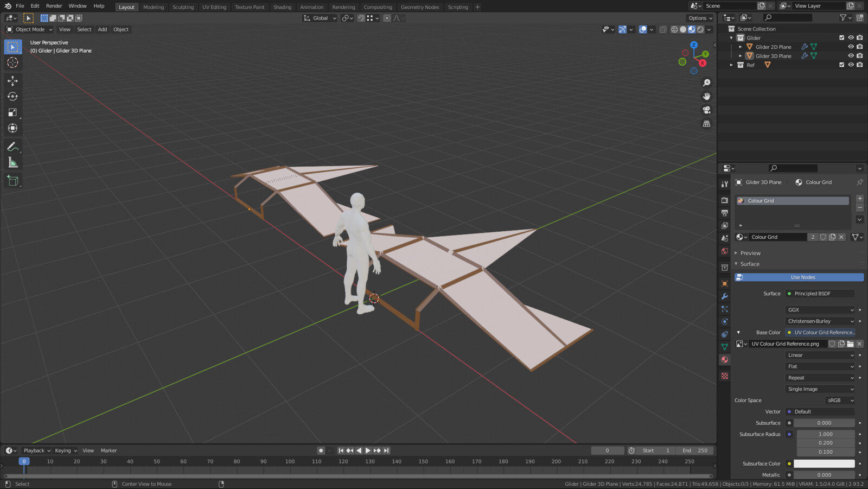
Task: Hide Glider 3D Plane in viewport
Action: [x=851, y=56]
